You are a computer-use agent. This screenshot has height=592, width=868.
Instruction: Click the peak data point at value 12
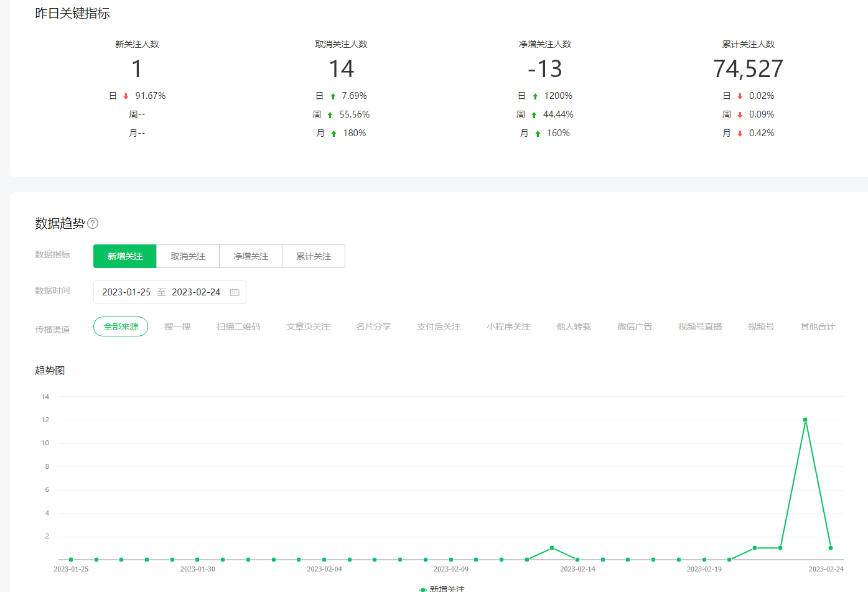point(805,420)
